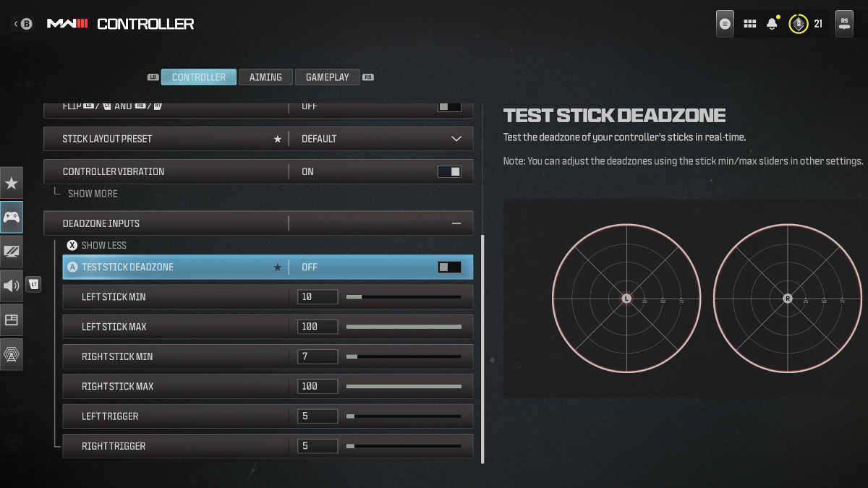The height and width of the screenshot is (488, 868).
Task: Select the Audio settings icon
Action: click(x=10, y=285)
